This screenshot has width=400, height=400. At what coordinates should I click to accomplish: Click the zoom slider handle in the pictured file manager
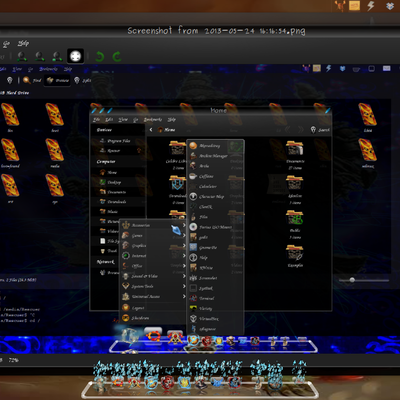(352, 280)
